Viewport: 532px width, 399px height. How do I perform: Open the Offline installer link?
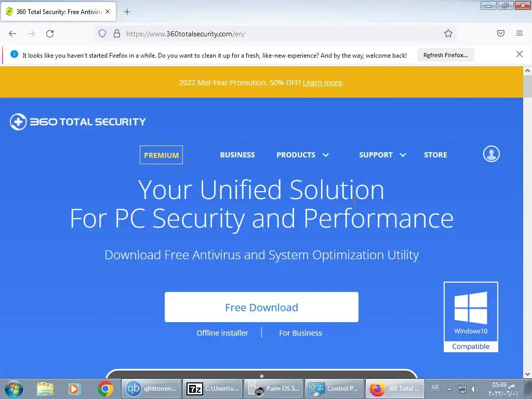point(222,333)
